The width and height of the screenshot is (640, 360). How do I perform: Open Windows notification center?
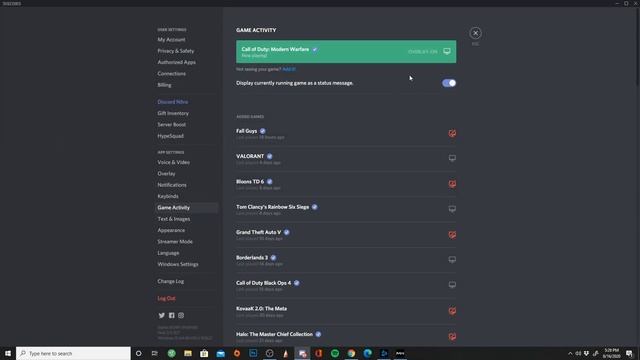(x=629, y=353)
